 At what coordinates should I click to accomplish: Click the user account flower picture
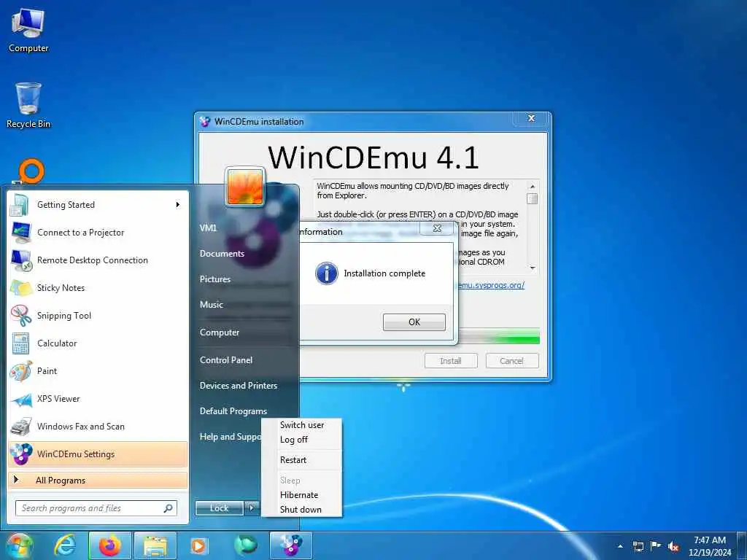pyautogui.click(x=245, y=187)
